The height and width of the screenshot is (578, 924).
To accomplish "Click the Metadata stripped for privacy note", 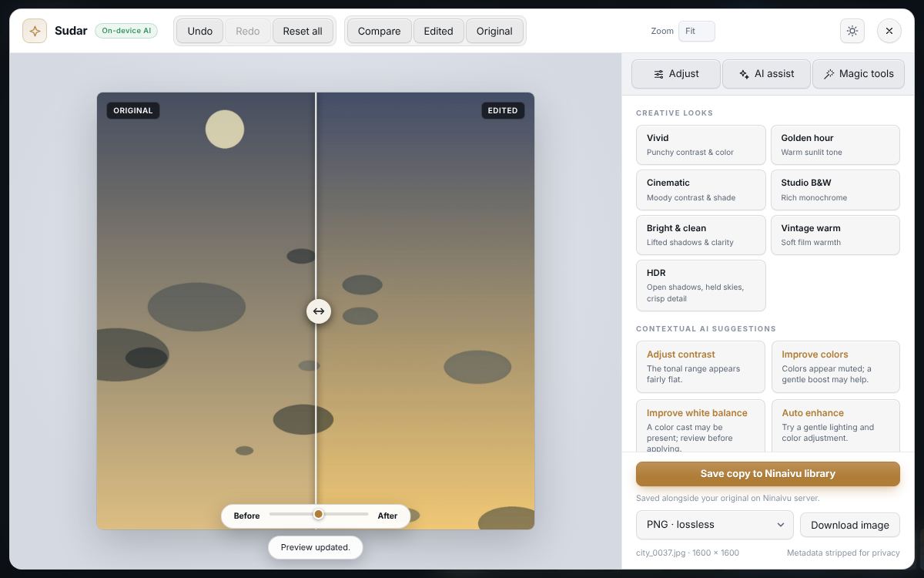I will tap(843, 553).
